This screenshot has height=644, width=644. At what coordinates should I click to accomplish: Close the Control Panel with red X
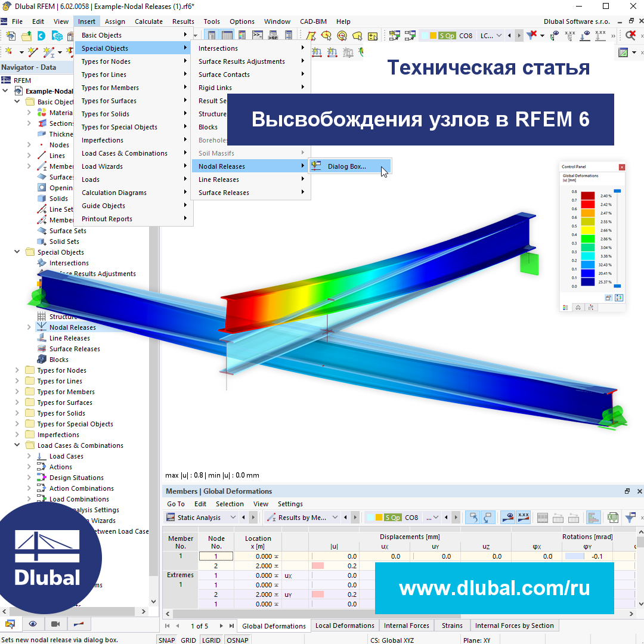pyautogui.click(x=622, y=167)
